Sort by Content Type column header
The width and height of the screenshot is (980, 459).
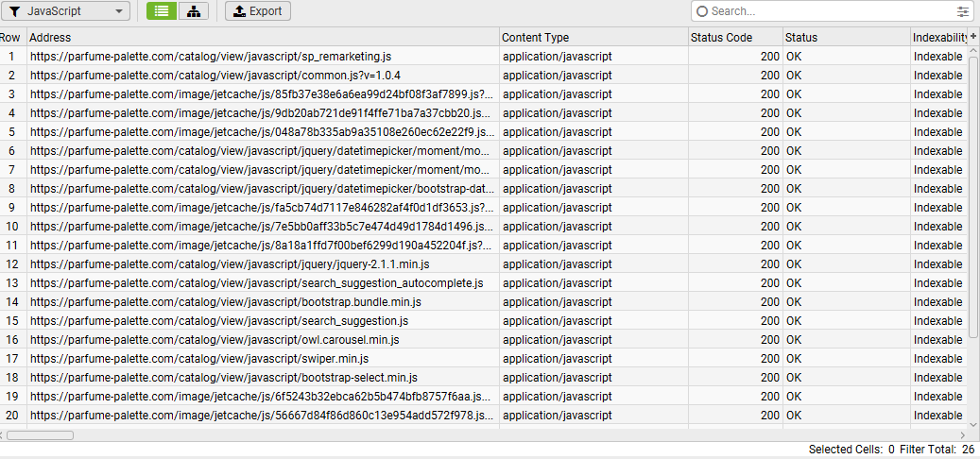click(593, 38)
